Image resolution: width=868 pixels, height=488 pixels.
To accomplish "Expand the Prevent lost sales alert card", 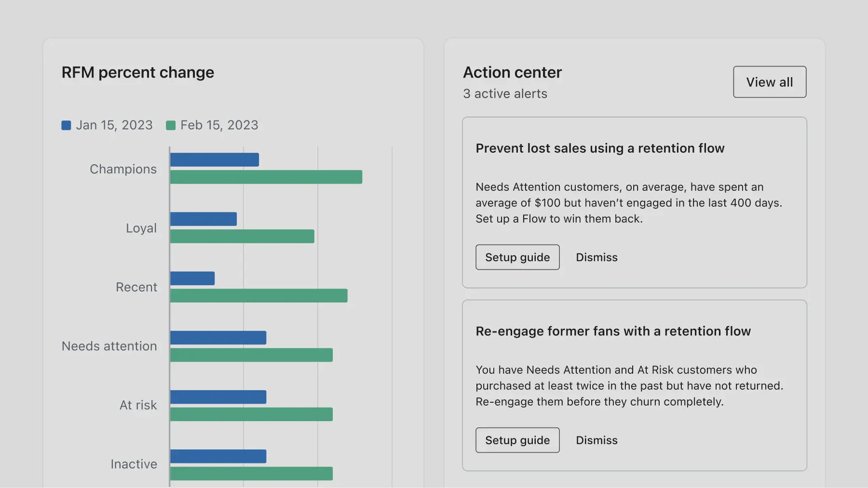I will 600,148.
